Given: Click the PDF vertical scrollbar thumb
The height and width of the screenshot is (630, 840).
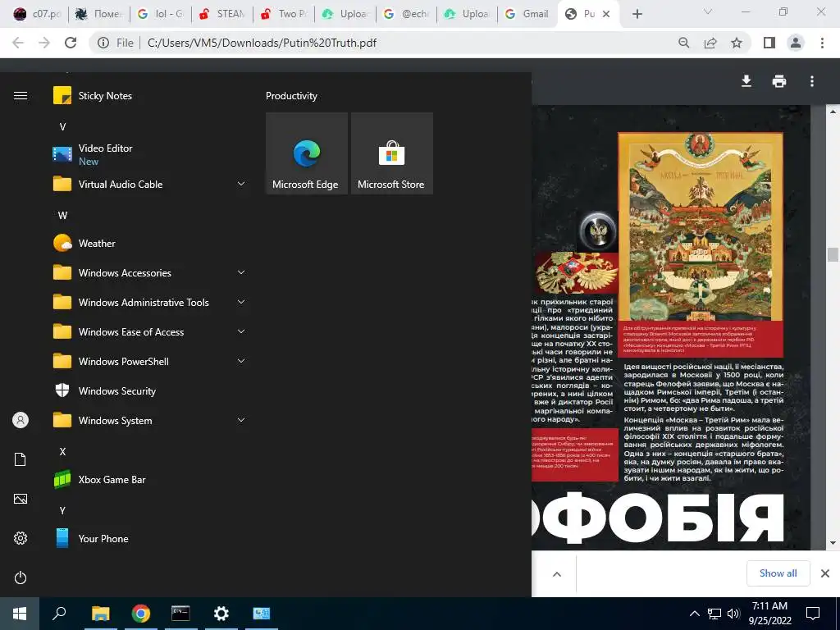Looking at the screenshot, I should (x=833, y=254).
